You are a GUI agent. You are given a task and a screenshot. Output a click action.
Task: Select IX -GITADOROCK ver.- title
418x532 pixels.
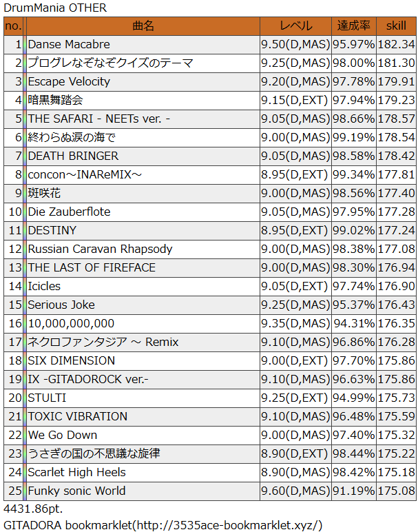click(88, 379)
